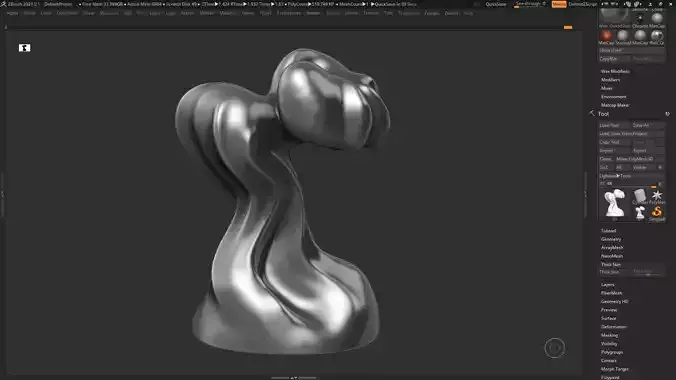676x380 pixels.
Task: Choose the gray MatCap sphere in second row
Action: tap(640, 35)
